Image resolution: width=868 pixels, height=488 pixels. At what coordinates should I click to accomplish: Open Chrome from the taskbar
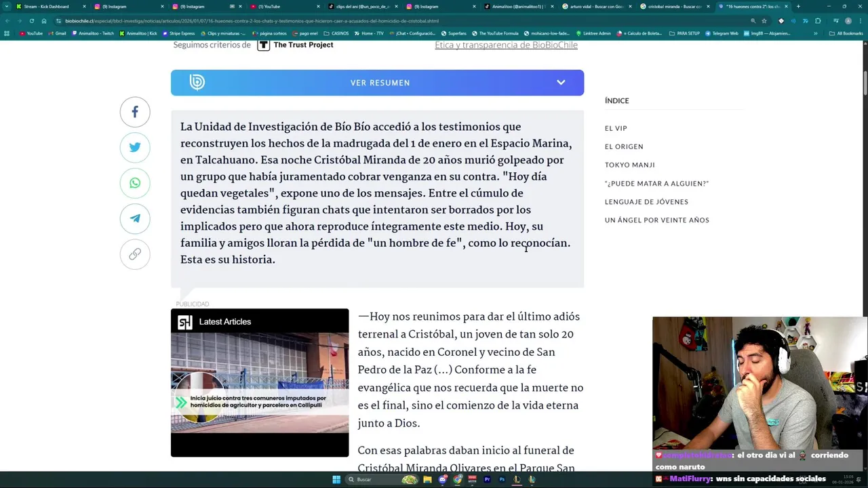pos(458,479)
